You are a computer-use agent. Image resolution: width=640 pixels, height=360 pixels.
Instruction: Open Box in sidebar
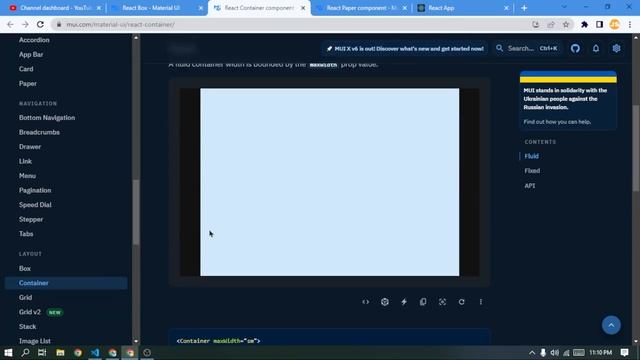click(x=25, y=269)
